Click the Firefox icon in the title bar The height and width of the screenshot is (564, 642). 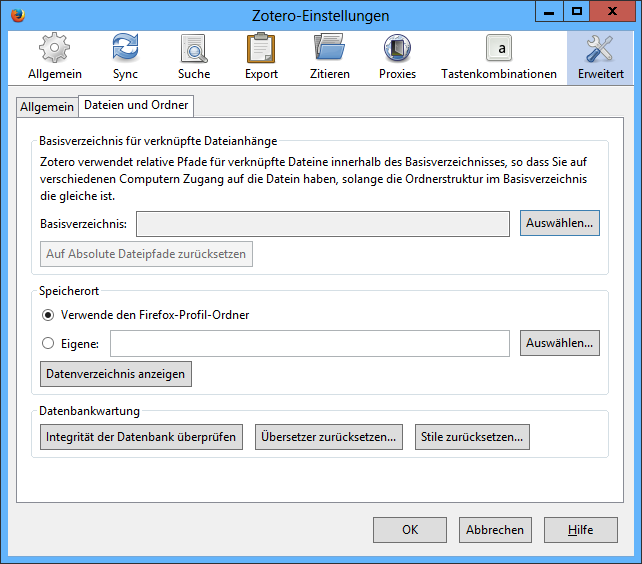18,16
